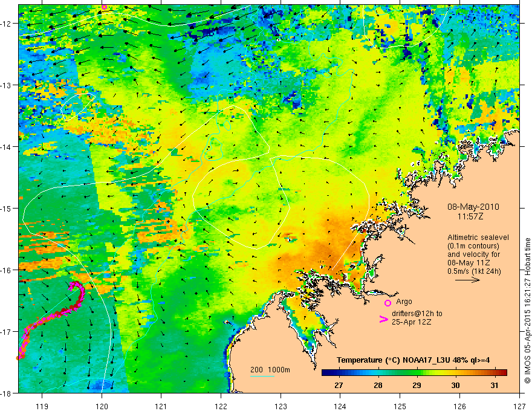Click the magenta Argo circle legend symbol
Viewport: 532px width, 411px height.
coord(388,303)
